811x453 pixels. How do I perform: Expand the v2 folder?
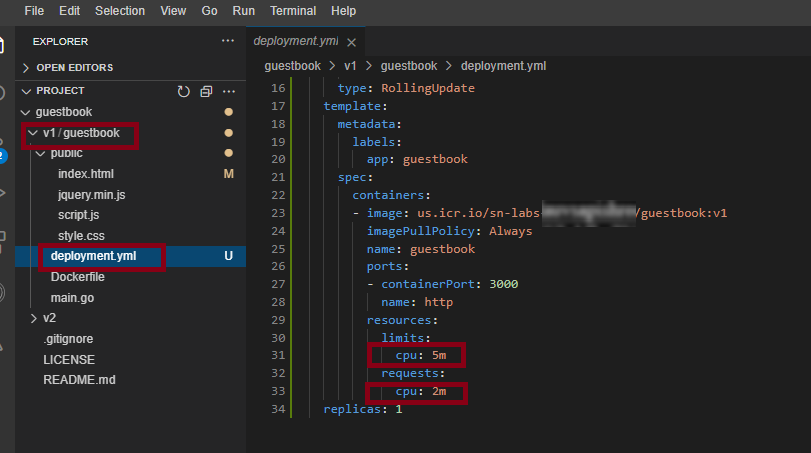(x=49, y=318)
